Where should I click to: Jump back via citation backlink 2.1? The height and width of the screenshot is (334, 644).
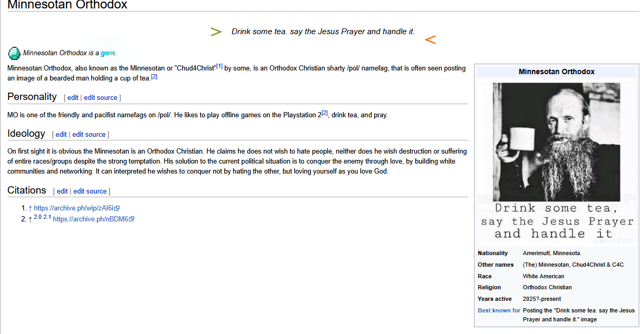click(47, 217)
